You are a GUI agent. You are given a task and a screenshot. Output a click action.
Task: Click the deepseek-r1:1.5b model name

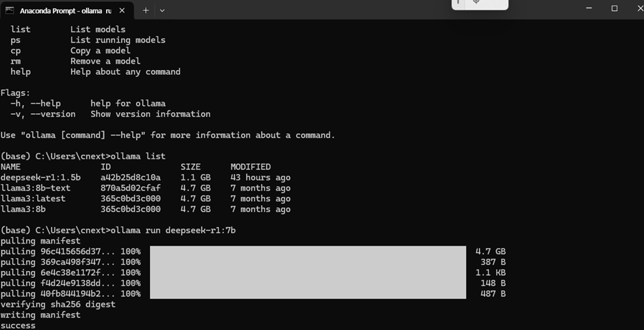tap(40, 178)
